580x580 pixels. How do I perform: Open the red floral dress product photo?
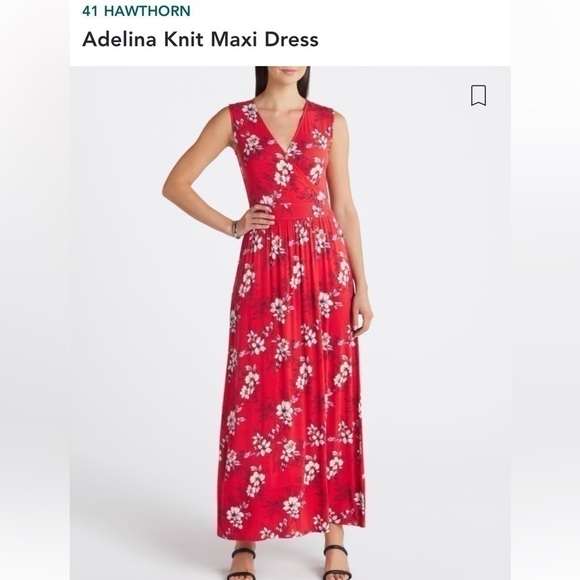[290, 323]
